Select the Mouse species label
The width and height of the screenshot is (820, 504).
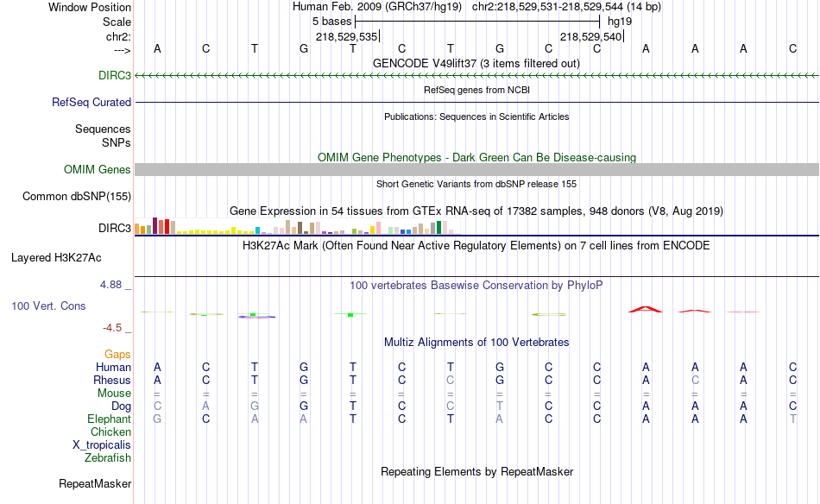[x=114, y=394]
